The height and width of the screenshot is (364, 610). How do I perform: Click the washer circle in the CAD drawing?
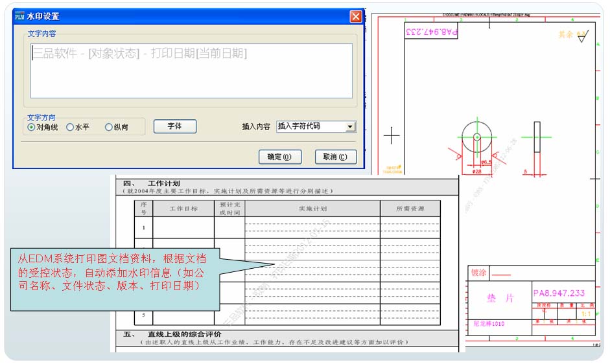pos(476,137)
